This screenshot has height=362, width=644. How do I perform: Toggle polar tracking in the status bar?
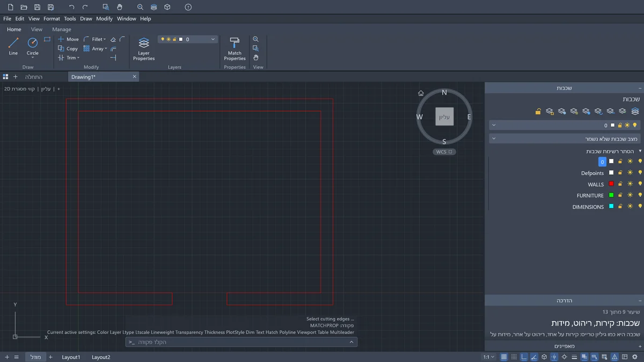[534, 357]
